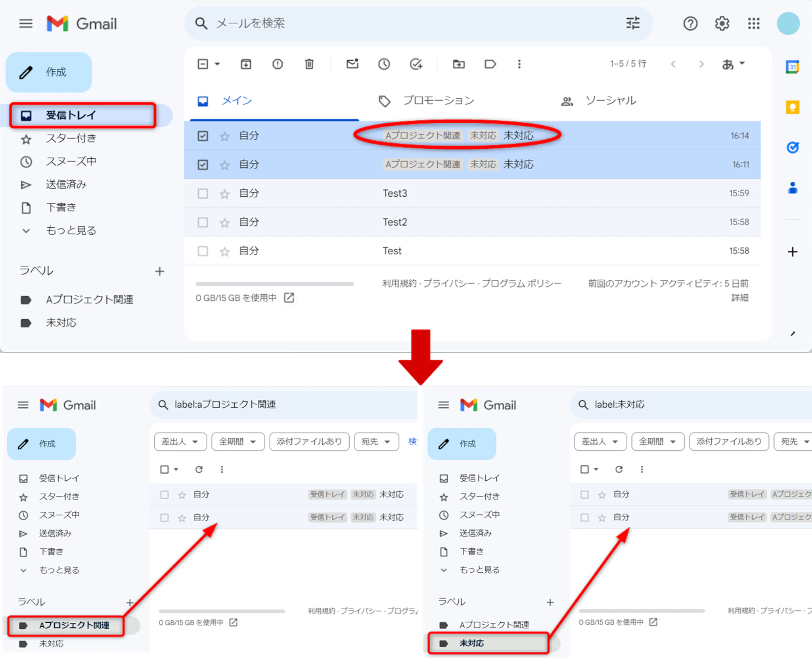This screenshot has height=658, width=812.
Task: Uncheck the 16:14 email checkbox
Action: (x=203, y=136)
